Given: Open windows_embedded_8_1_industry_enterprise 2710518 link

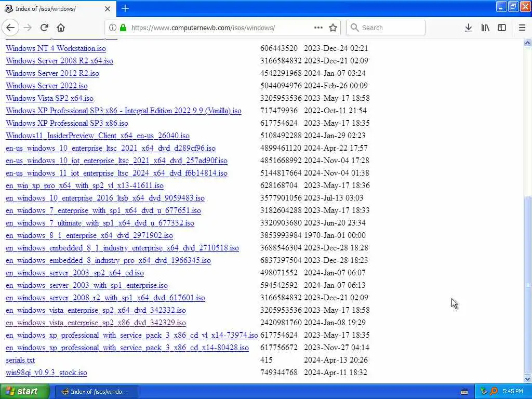Looking at the screenshot, I should (x=123, y=248).
